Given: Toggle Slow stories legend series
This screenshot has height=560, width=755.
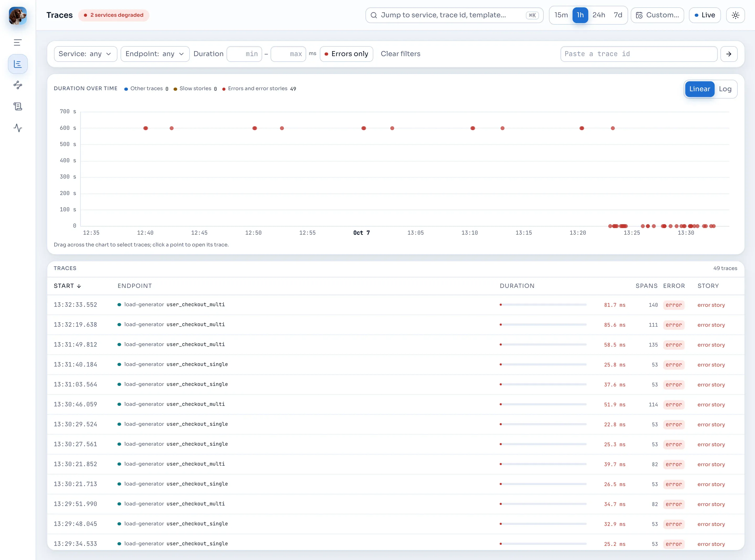Looking at the screenshot, I should point(195,88).
